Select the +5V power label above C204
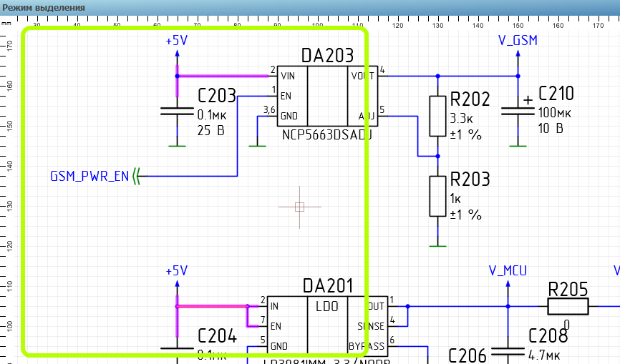 177,271
